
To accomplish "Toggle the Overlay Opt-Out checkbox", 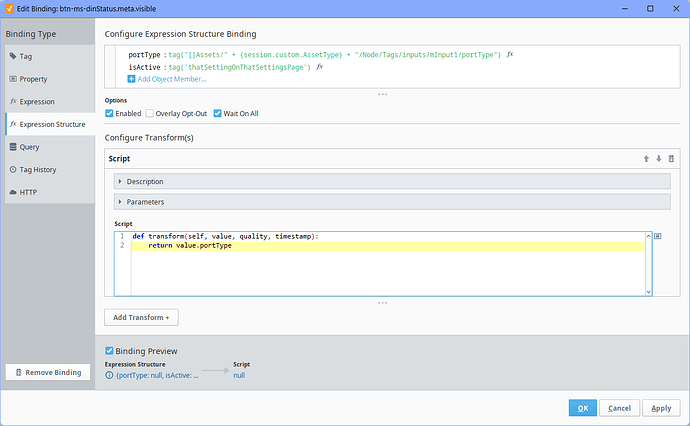I will 150,114.
